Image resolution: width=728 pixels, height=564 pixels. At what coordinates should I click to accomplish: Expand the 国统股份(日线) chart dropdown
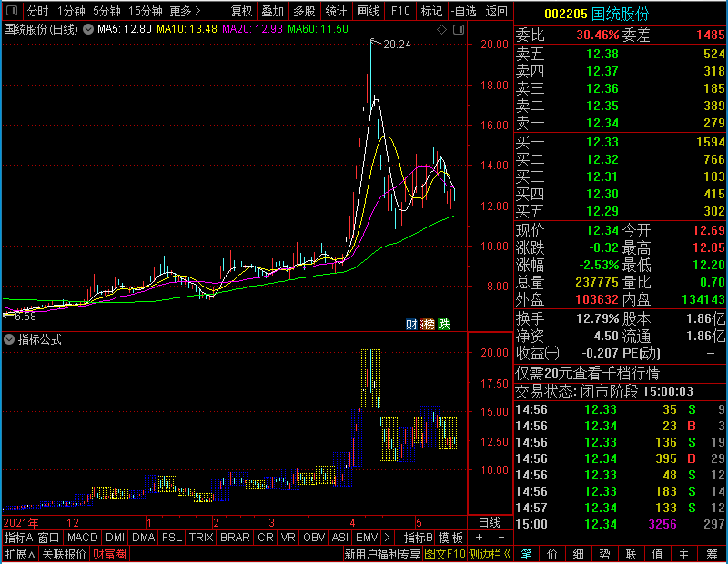[87, 29]
